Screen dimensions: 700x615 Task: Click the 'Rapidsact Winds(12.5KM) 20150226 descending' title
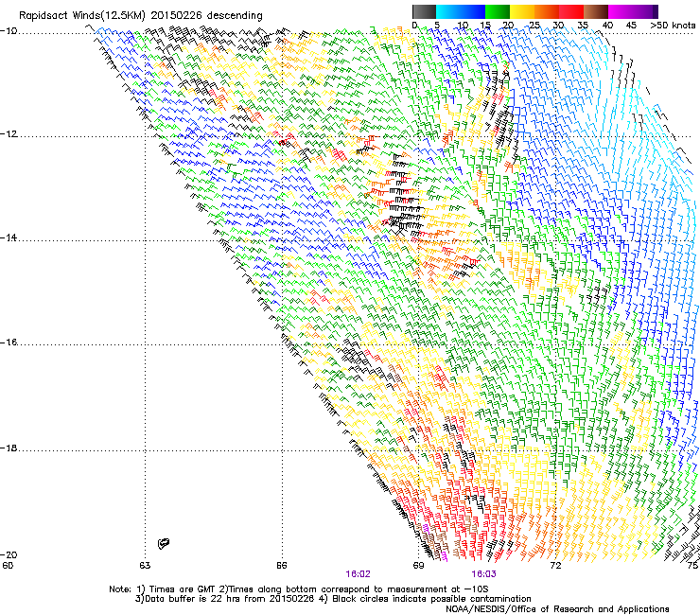(141, 16)
